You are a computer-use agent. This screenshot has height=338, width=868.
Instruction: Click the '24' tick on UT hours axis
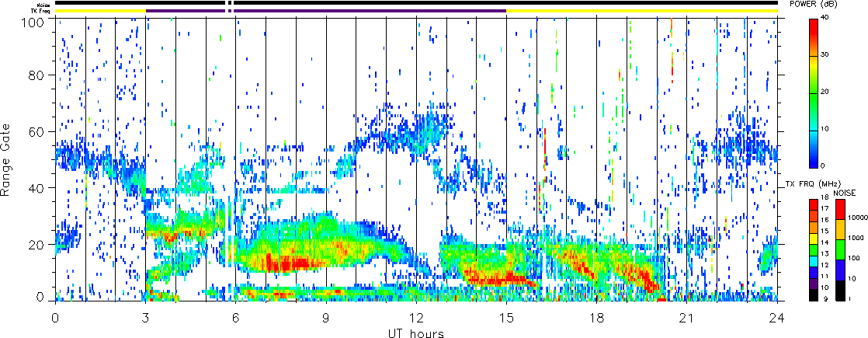tap(777, 317)
